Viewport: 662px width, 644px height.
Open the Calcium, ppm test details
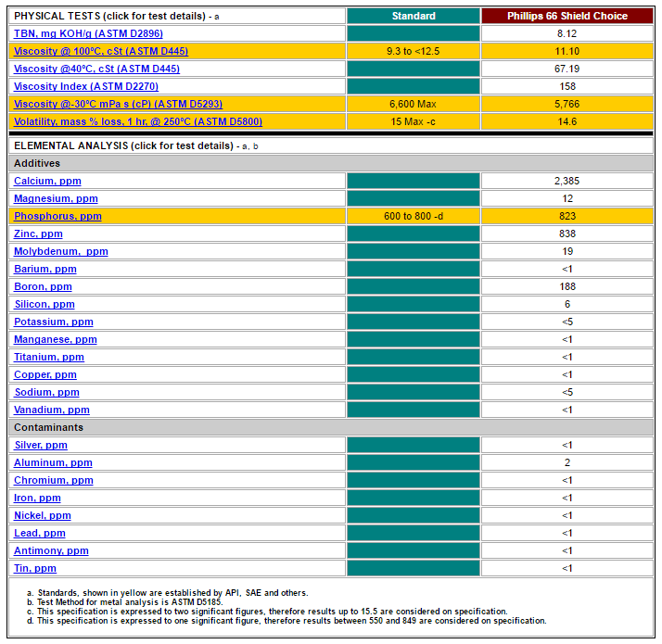(47, 181)
